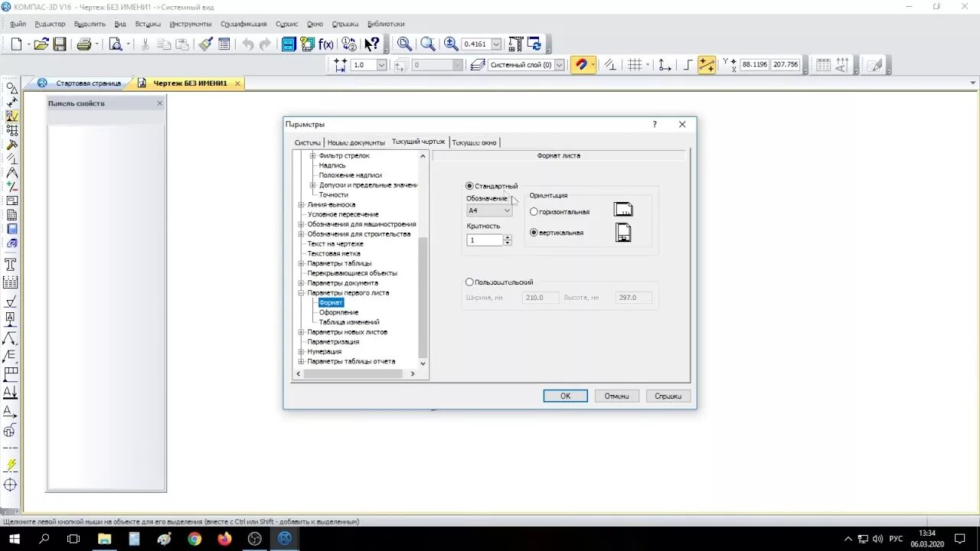Click the Grid icon in current state toolbar
980x551 pixels.
coord(635,65)
